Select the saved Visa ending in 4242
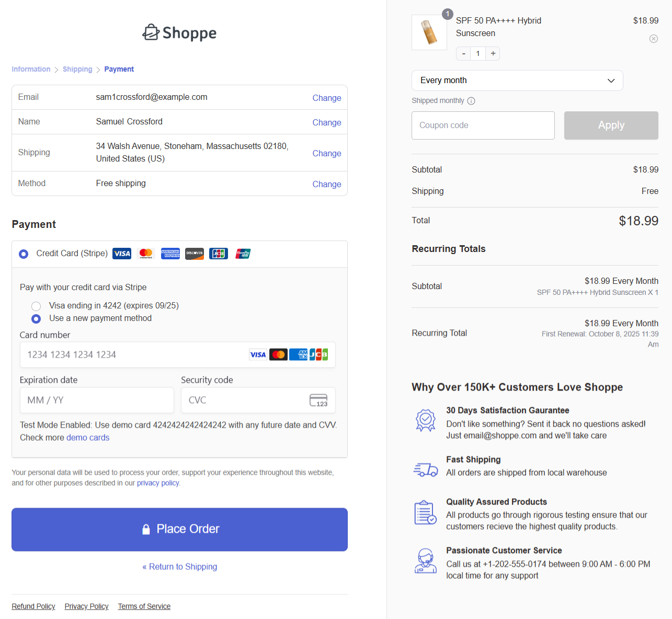Screen dimensions: 672x619 36,306
